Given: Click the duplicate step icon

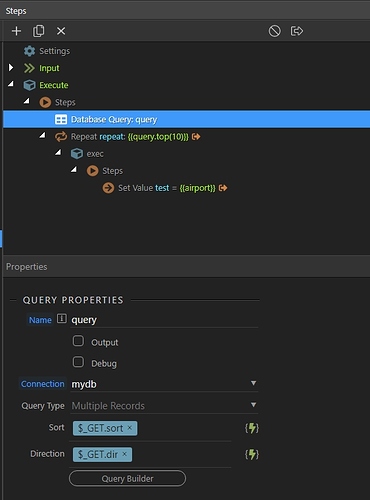Looking at the screenshot, I should click(x=39, y=31).
